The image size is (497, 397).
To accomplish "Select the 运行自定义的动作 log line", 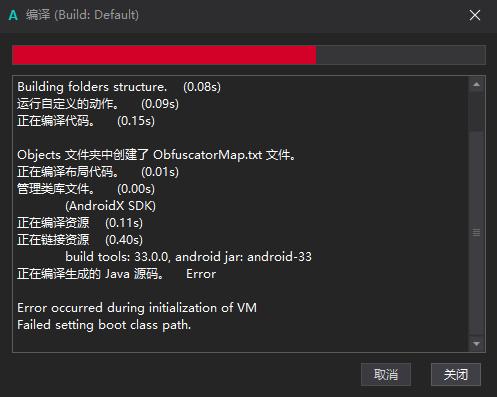I will coord(98,104).
